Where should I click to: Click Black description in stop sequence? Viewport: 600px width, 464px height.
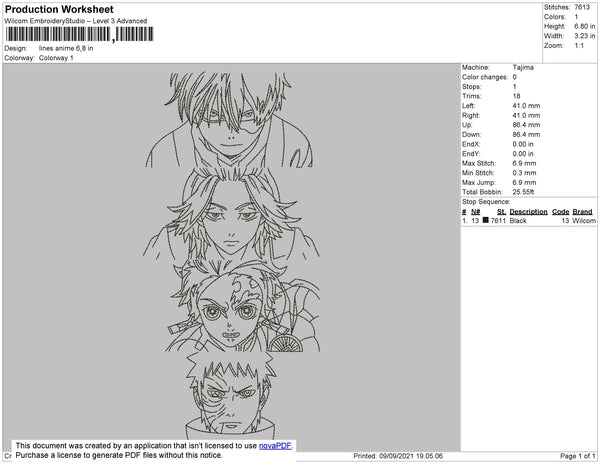tap(518, 221)
